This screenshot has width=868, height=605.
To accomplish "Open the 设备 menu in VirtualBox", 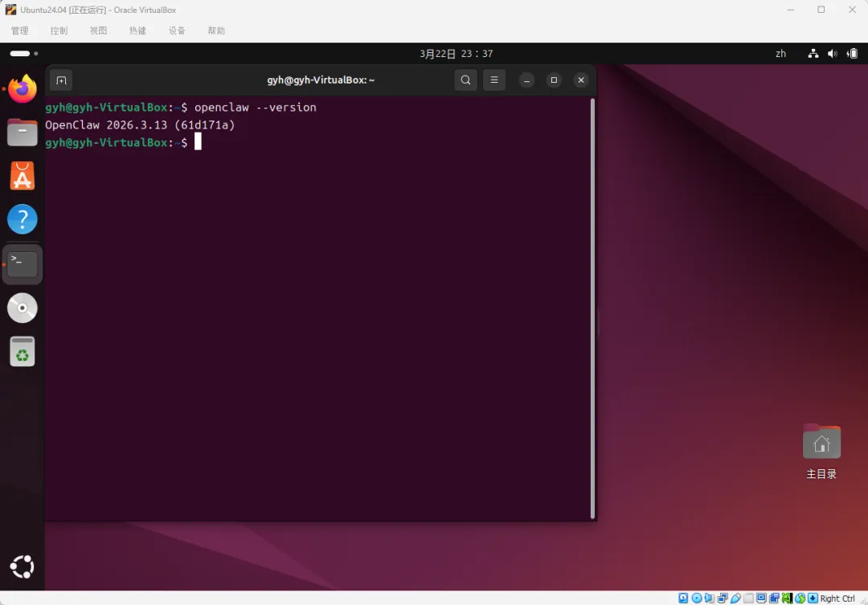I will click(177, 31).
